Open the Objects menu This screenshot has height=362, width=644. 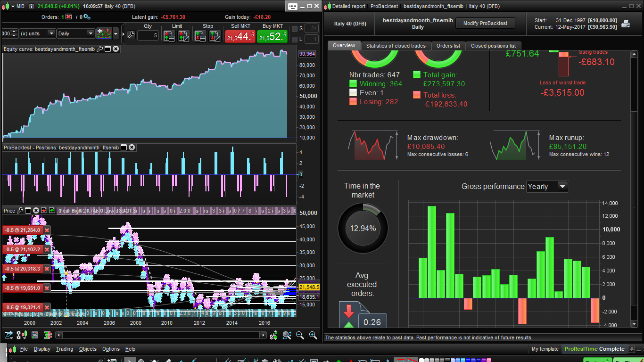(x=88, y=349)
